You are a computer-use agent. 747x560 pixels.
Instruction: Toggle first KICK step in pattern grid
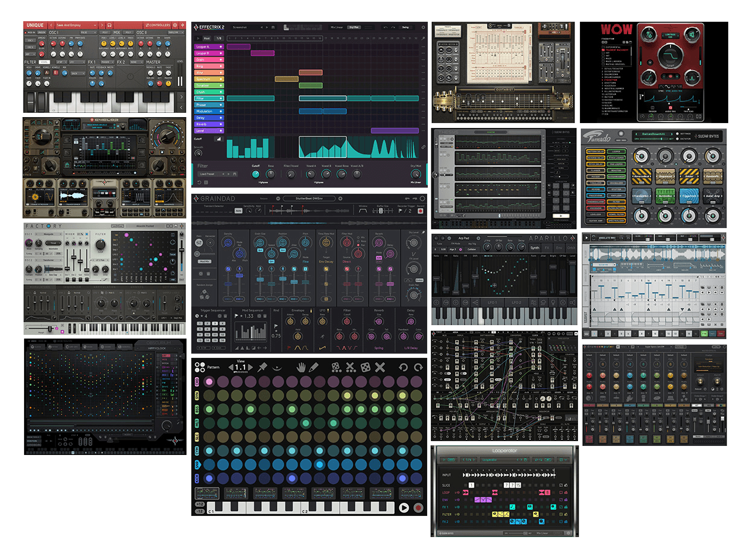click(x=209, y=479)
